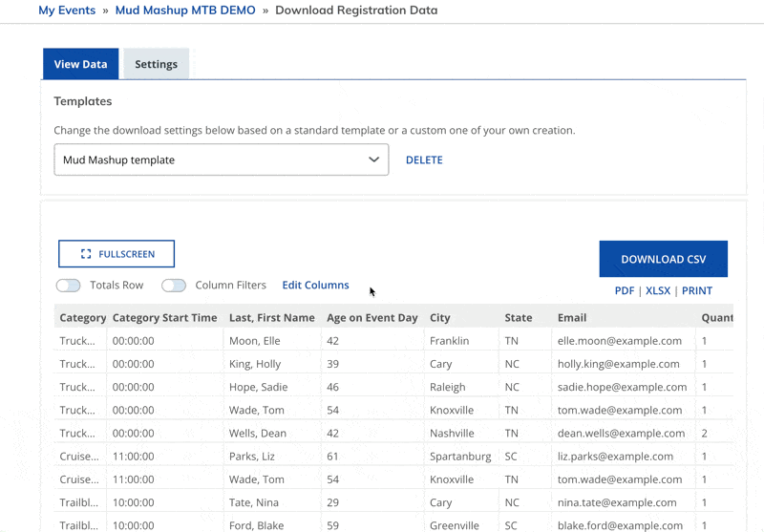Export data as XLSX
Image resolution: width=764 pixels, height=532 pixels.
tap(658, 291)
